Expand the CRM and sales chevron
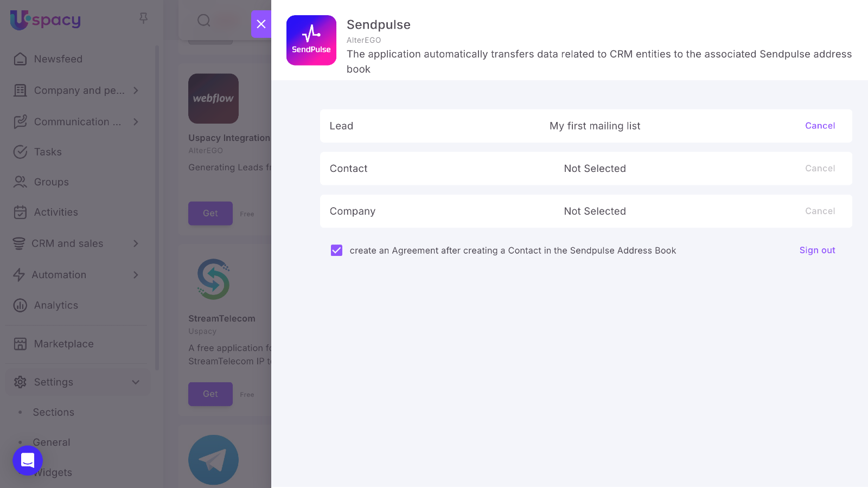This screenshot has height=488, width=868. click(136, 243)
